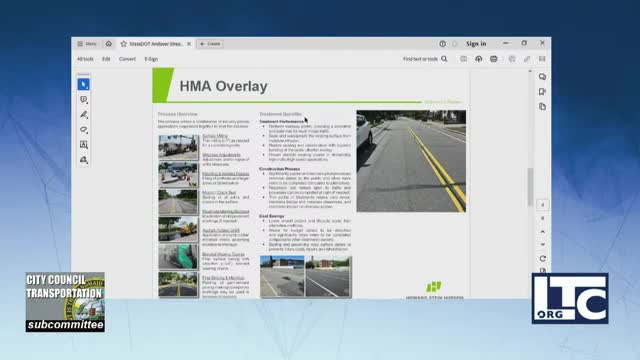Screen dimensions: 640x360
Task: Click the current page number box
Action: 542,205
